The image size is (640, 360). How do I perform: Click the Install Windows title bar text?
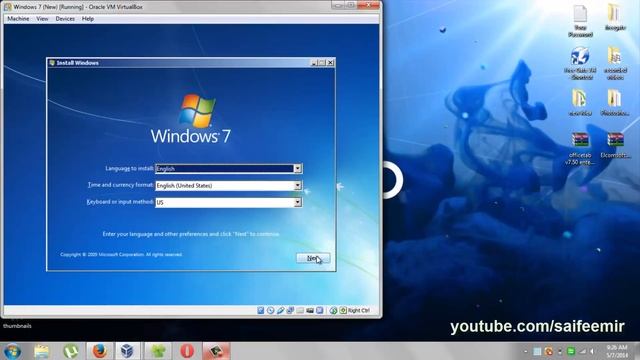pyautogui.click(x=78, y=63)
